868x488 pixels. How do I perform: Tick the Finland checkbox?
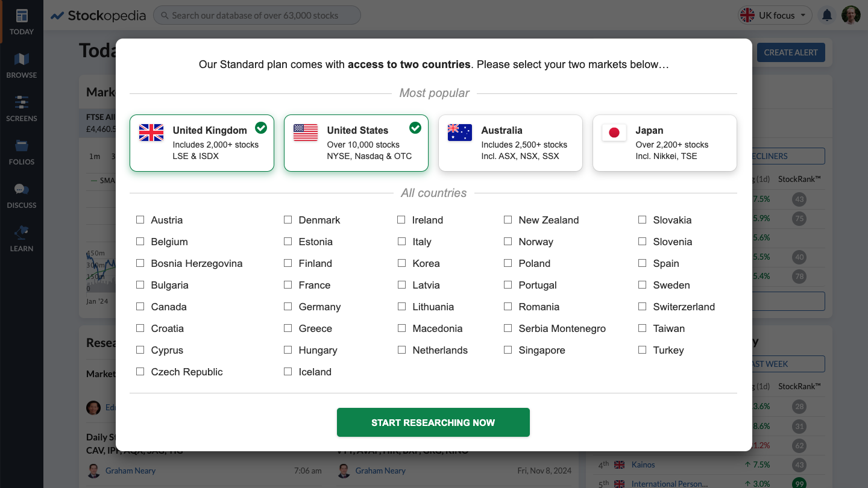point(288,263)
